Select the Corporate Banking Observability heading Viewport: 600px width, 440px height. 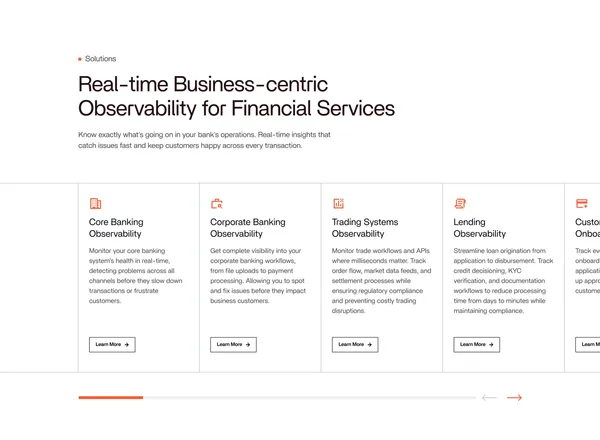tap(248, 228)
